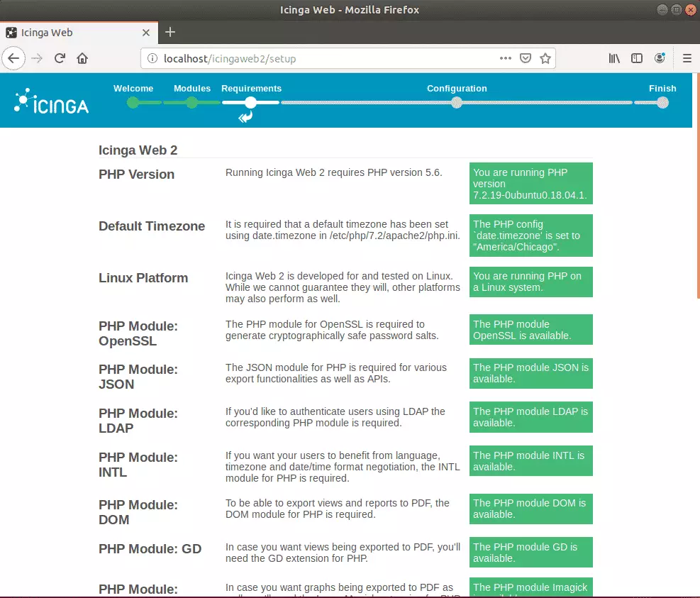Open Firefox hamburger menu
Viewport: 700px width, 598px height.
point(687,58)
